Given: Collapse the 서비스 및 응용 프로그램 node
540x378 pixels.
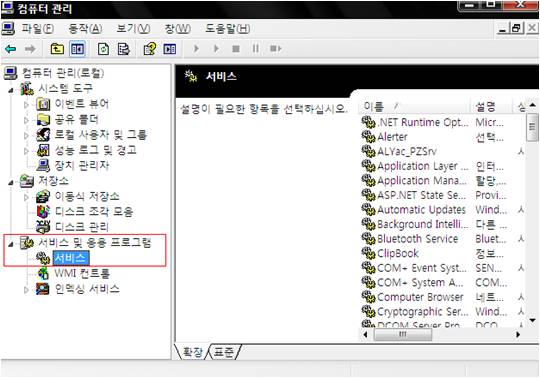Looking at the screenshot, I should 11,244.
